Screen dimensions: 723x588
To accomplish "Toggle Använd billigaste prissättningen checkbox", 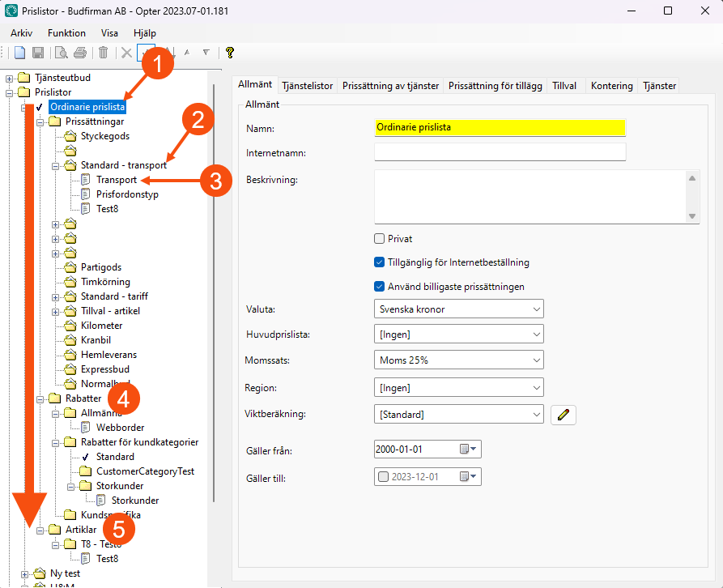I will [x=379, y=286].
